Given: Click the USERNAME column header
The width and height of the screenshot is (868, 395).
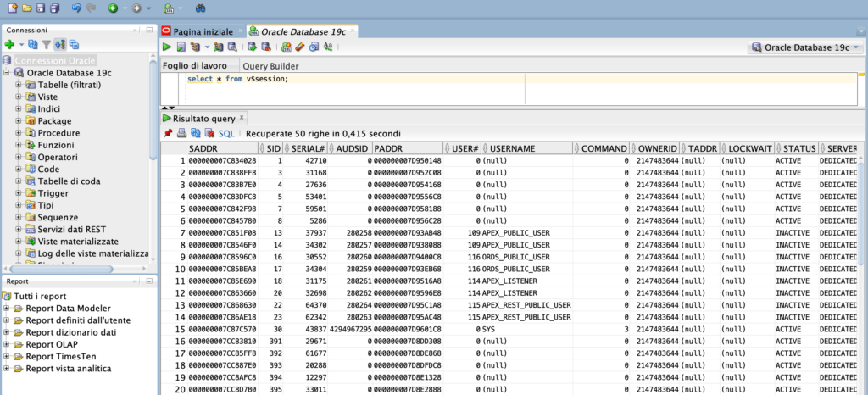Looking at the screenshot, I should click(x=526, y=149).
